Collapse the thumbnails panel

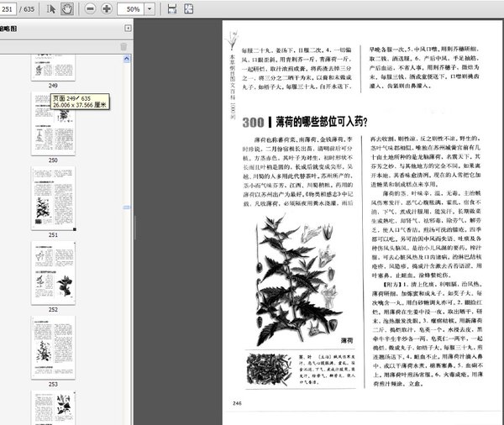point(128,29)
